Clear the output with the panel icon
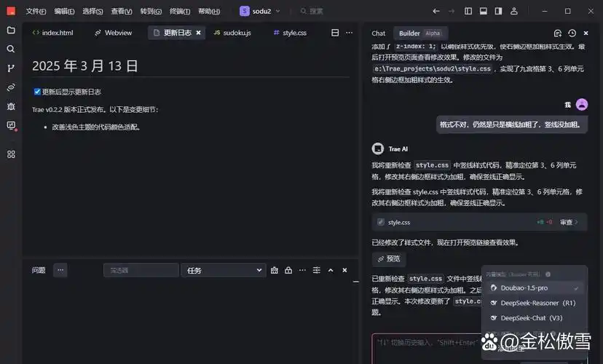This screenshot has height=364, width=603. 275,270
